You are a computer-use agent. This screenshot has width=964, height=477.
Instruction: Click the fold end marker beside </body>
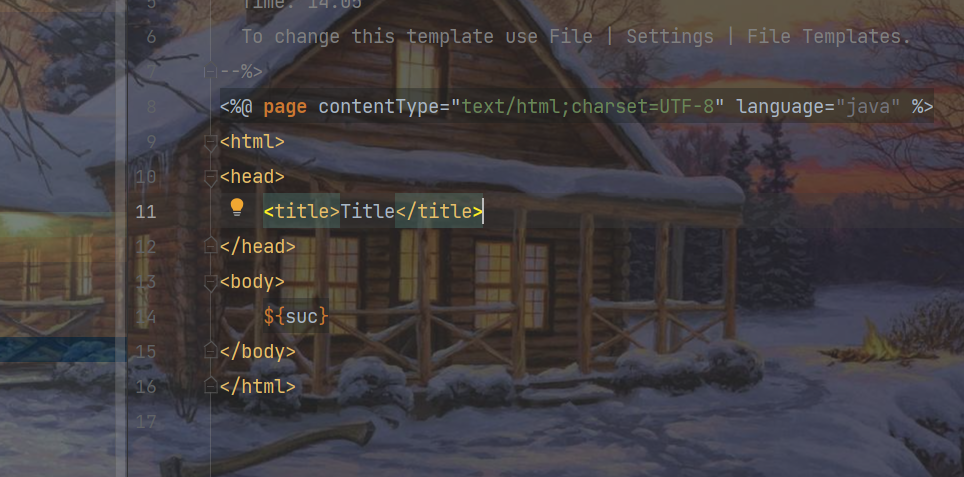[210, 350]
